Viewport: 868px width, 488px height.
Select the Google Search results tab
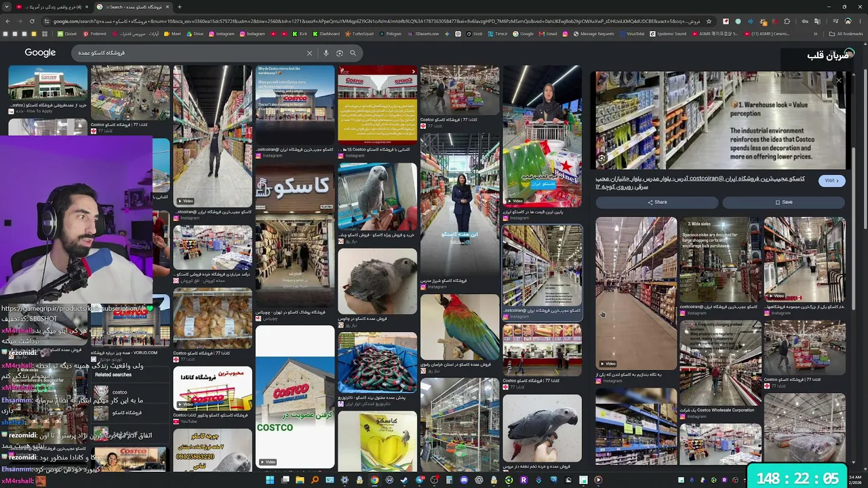[x=132, y=7]
